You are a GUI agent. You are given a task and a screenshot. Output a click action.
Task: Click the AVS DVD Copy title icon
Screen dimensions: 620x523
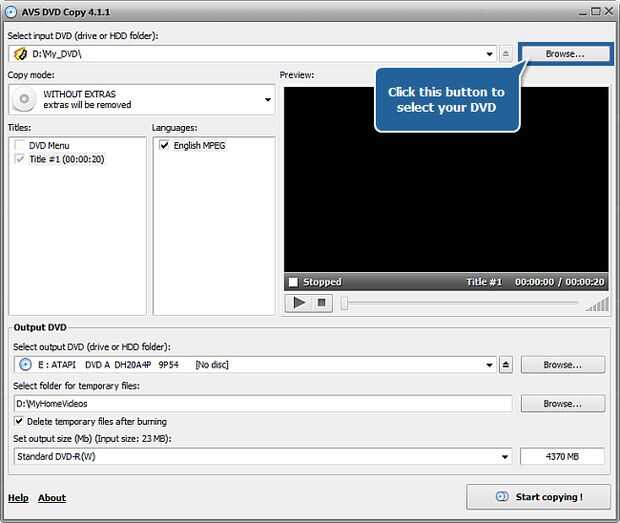11,12
